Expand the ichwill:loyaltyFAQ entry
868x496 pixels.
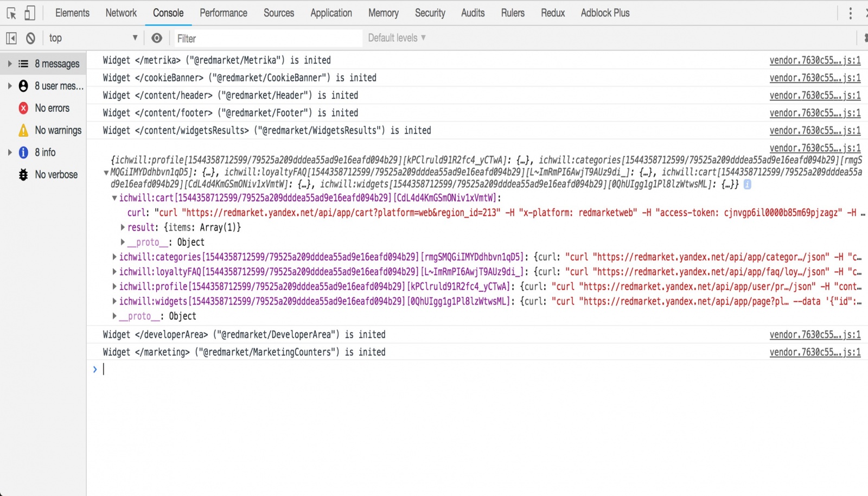click(114, 271)
